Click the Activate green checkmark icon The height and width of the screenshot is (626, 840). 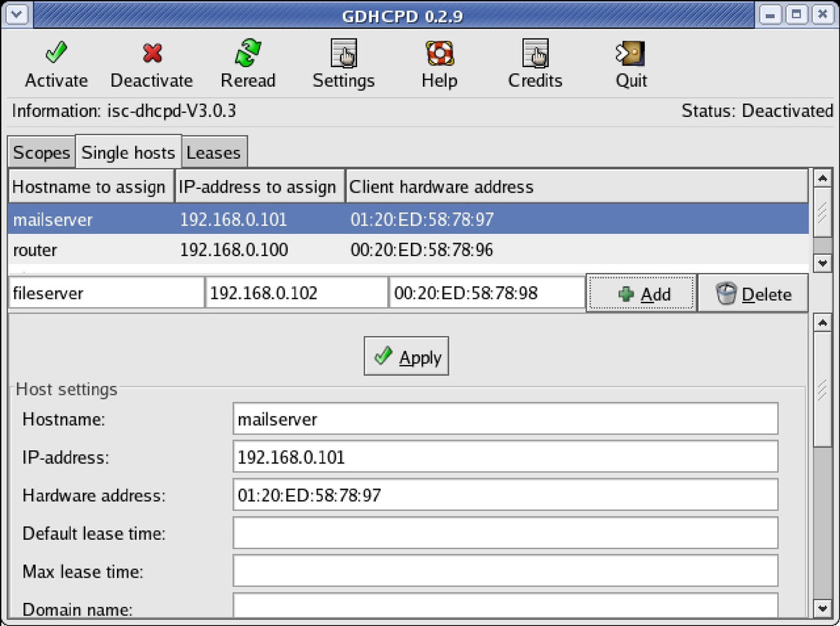(56, 53)
